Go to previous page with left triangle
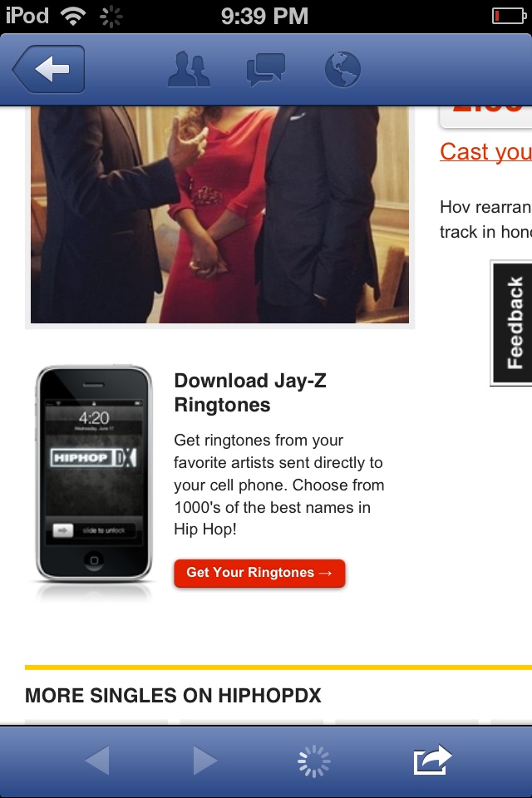Image resolution: width=532 pixels, height=798 pixels. click(97, 761)
